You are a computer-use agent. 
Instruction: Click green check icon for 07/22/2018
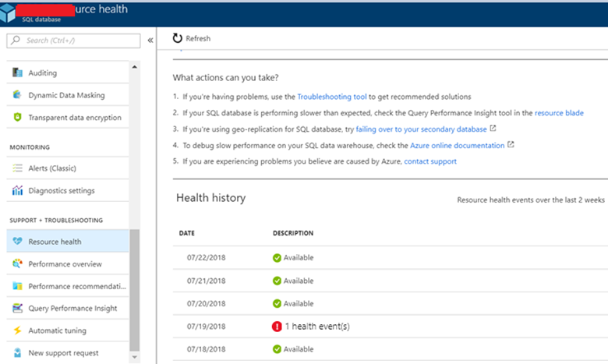277,258
